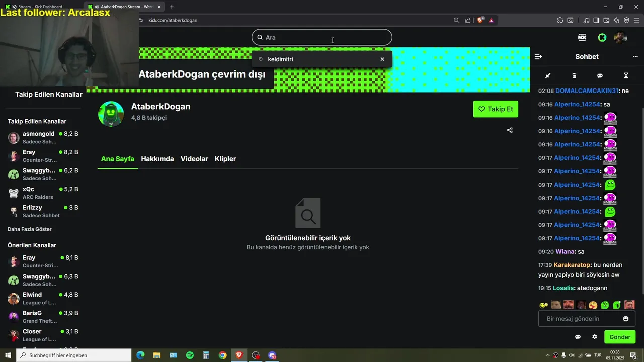Open the Sohbet three-dots options menu
Screen dimensions: 644x362
tap(635, 57)
